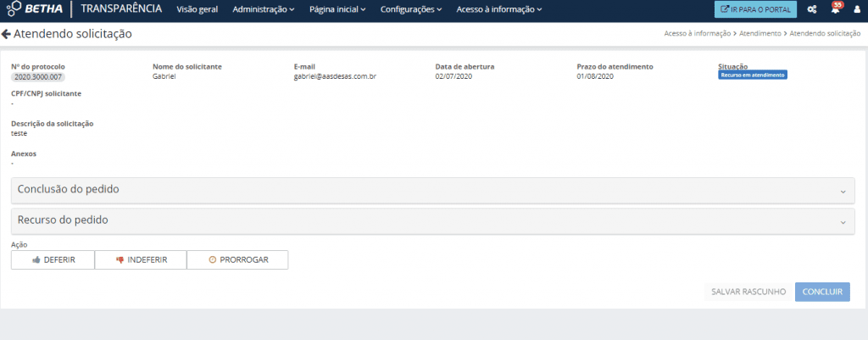Click the Deferir thumbs-up button

(x=53, y=259)
